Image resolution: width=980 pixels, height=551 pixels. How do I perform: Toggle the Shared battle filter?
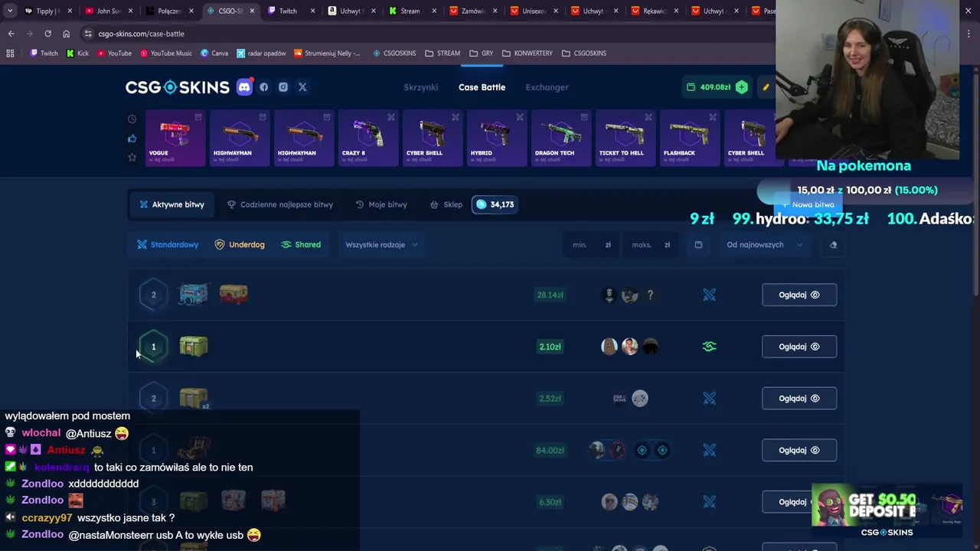pyautogui.click(x=301, y=245)
